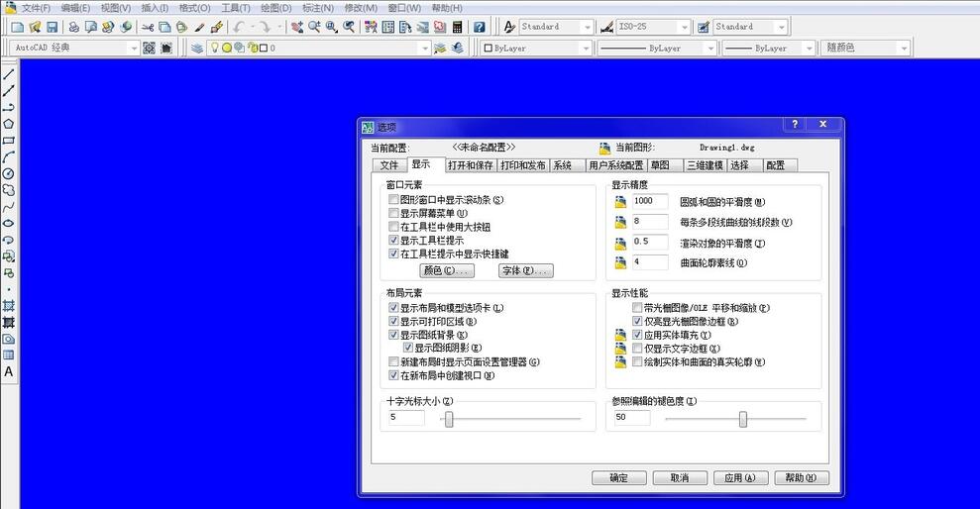
Task: Switch to the 三维建模 tab
Action: [x=706, y=165]
